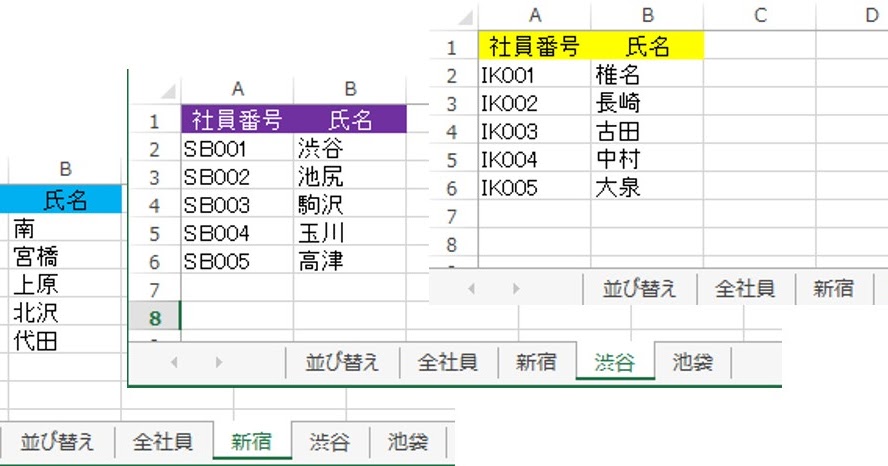Select column C header in the right window

point(760,16)
